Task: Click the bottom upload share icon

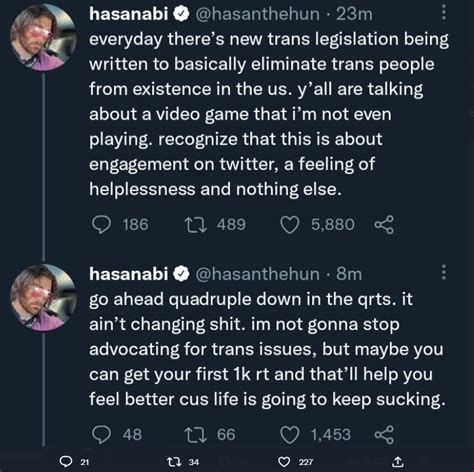Action: click(397, 462)
